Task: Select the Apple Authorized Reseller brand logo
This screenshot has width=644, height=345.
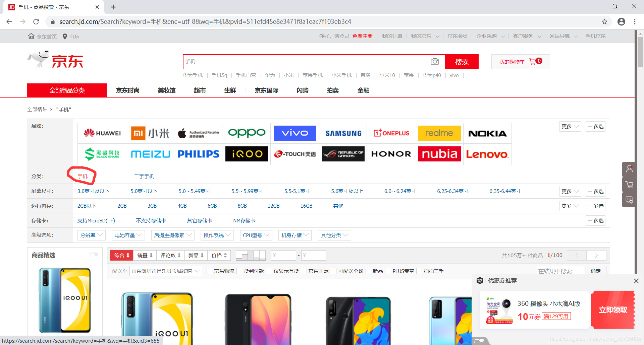Action: tap(198, 133)
